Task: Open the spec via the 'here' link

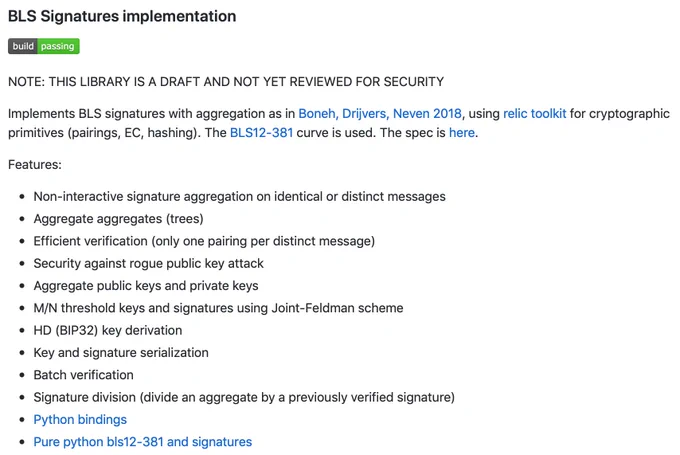Action: (x=462, y=133)
